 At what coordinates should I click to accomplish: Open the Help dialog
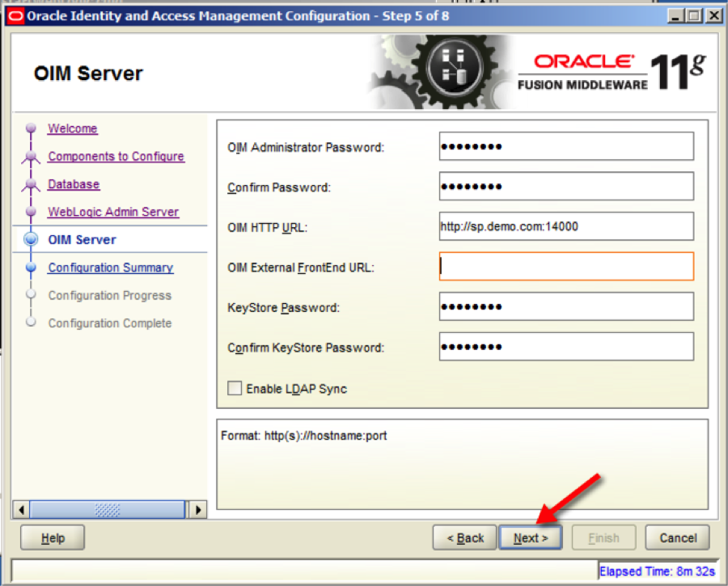[x=52, y=537]
